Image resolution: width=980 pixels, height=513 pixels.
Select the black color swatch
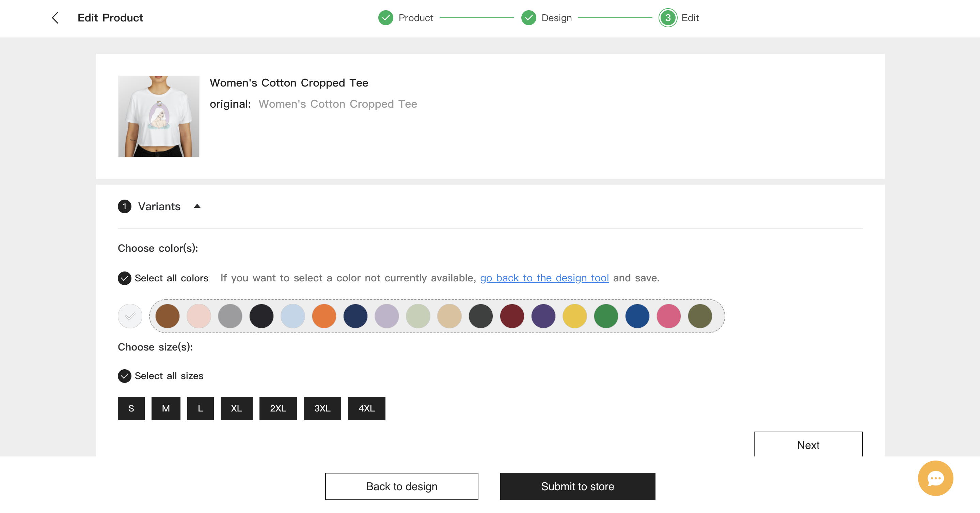click(262, 316)
